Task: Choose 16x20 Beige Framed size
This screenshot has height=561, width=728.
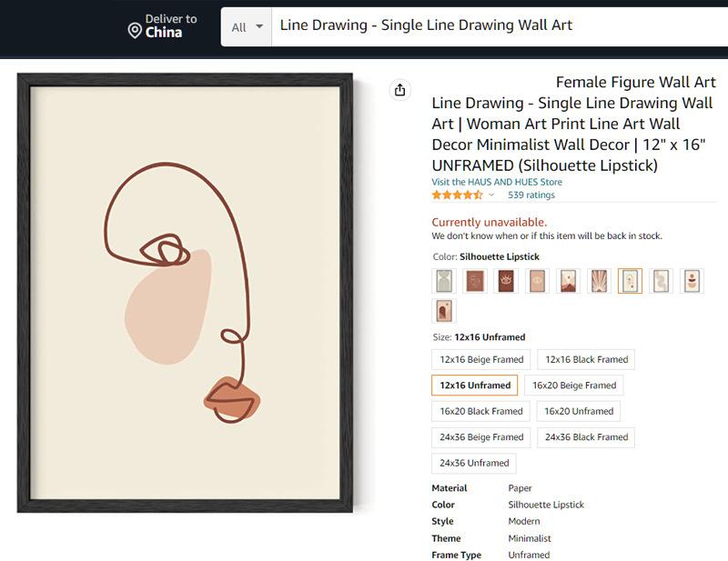Action: coord(574,386)
